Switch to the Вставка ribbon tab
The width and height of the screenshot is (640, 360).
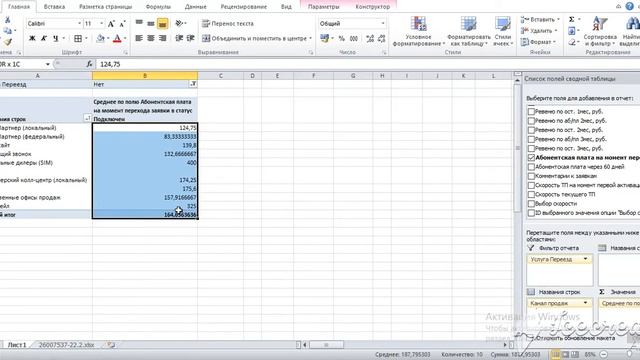tap(54, 7)
